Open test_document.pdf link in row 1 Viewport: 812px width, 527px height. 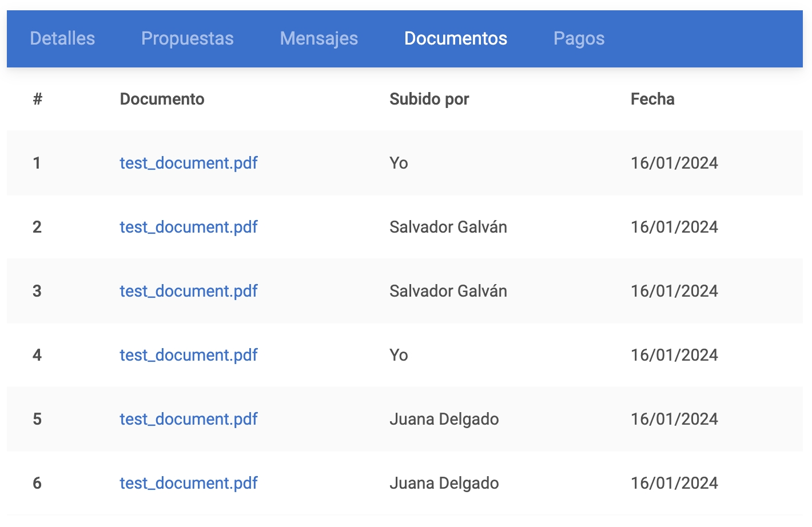click(188, 163)
